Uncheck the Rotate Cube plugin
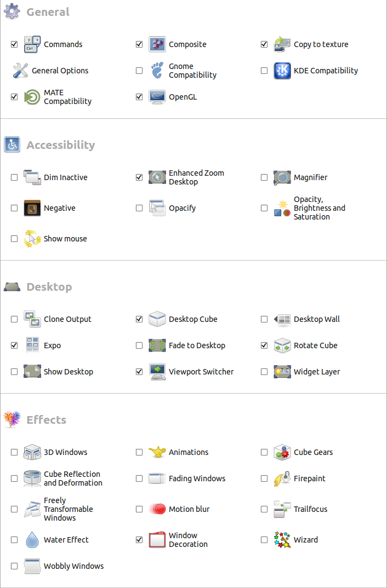The image size is (387, 588). [264, 345]
